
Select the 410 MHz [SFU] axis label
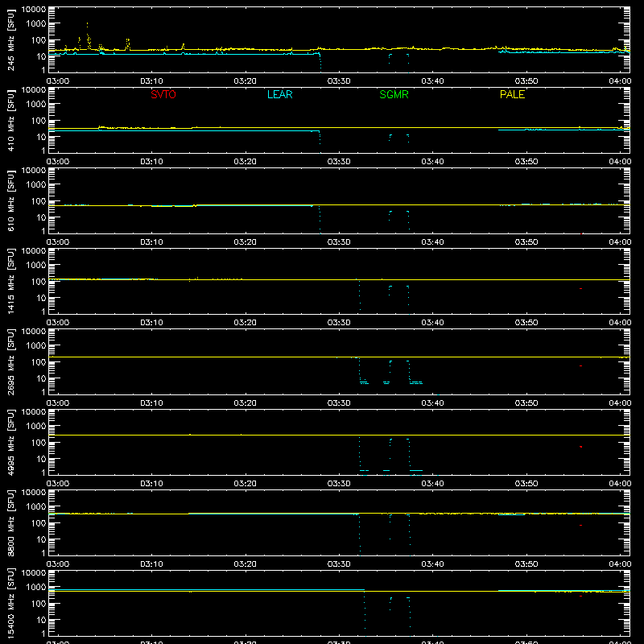coord(10,120)
